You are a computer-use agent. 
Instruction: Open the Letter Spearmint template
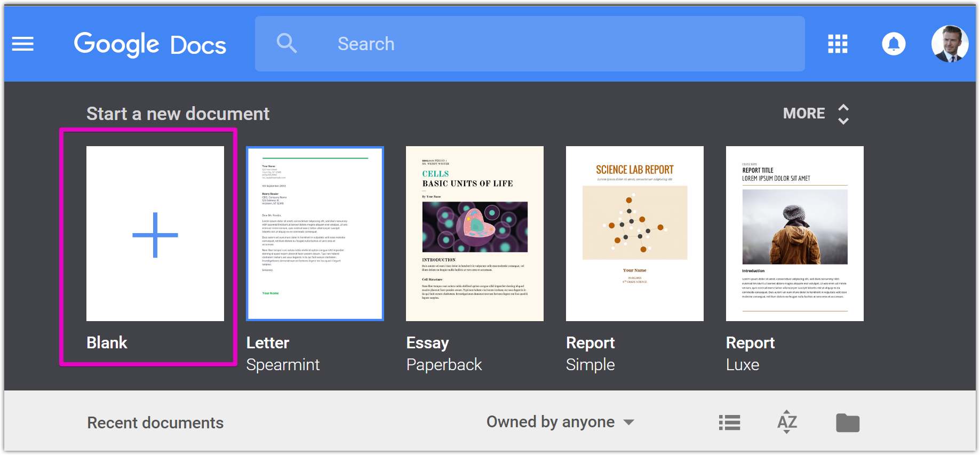point(315,234)
